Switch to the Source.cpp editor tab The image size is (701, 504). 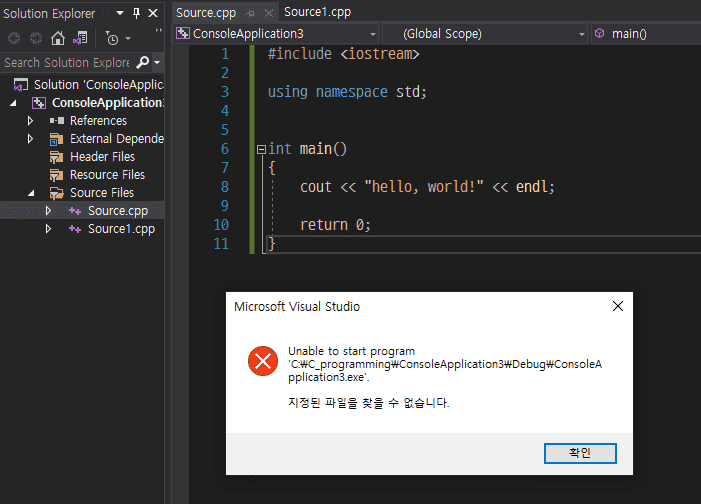[206, 13]
